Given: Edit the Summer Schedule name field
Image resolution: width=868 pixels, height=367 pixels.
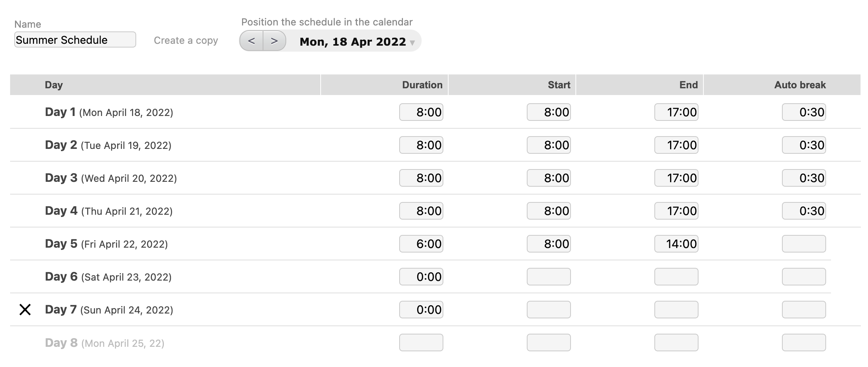Looking at the screenshot, I should pyautogui.click(x=75, y=40).
